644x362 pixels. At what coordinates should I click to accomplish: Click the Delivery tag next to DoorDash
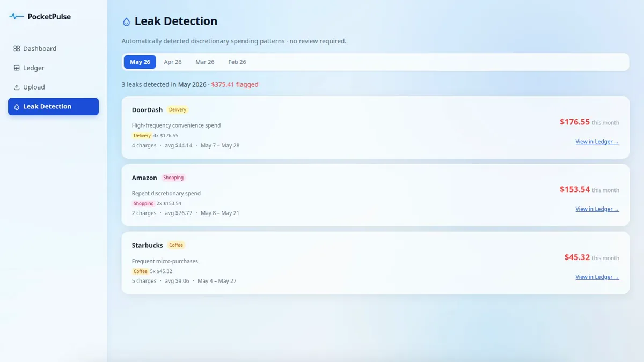tap(178, 110)
